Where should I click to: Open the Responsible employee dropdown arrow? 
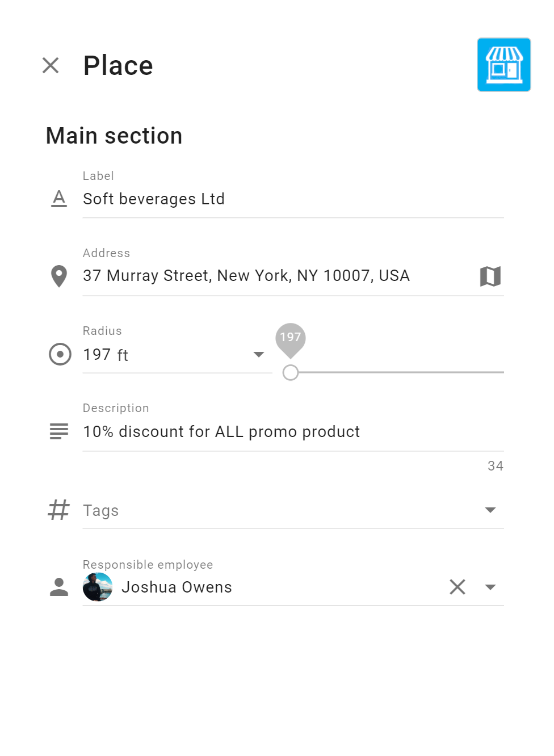(490, 587)
